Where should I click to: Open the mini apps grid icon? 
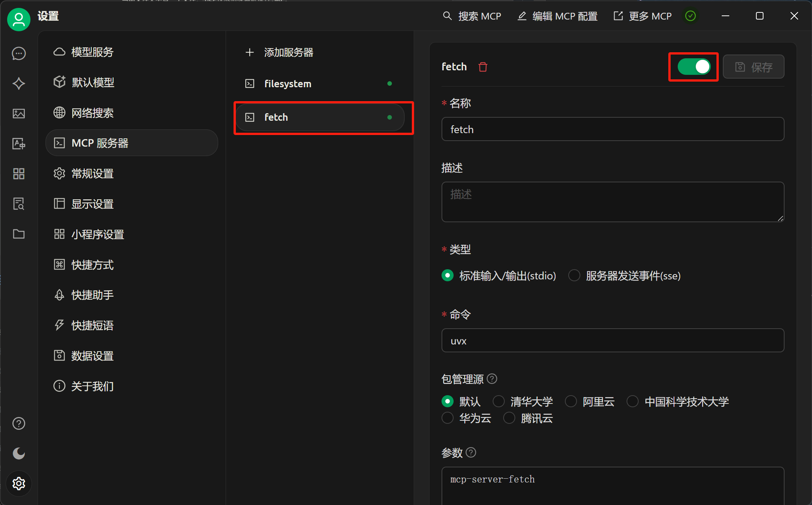(x=19, y=174)
